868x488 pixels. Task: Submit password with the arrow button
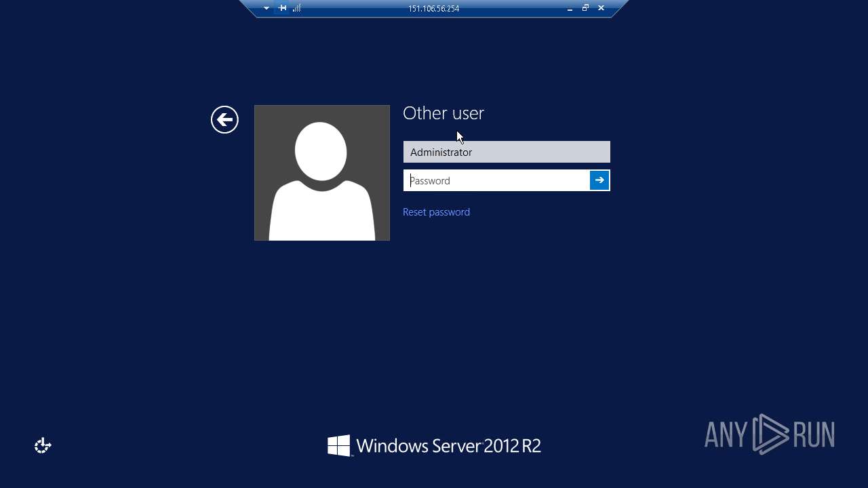click(x=599, y=180)
